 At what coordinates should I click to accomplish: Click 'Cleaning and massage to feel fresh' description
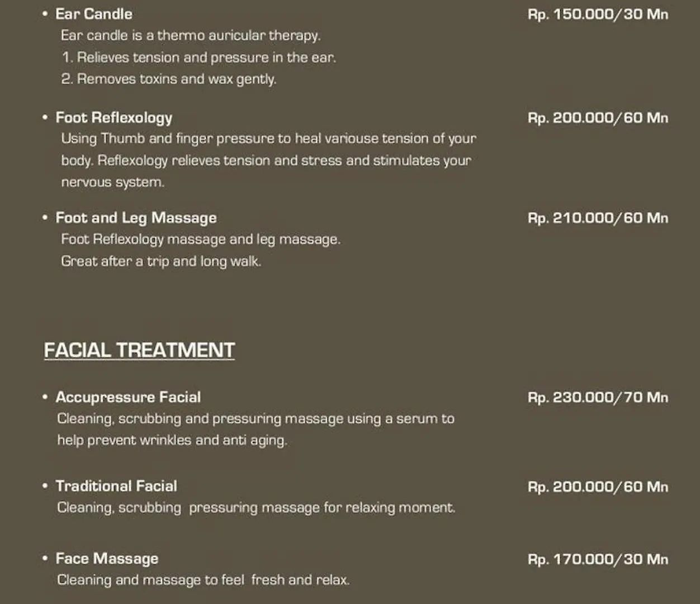203,580
